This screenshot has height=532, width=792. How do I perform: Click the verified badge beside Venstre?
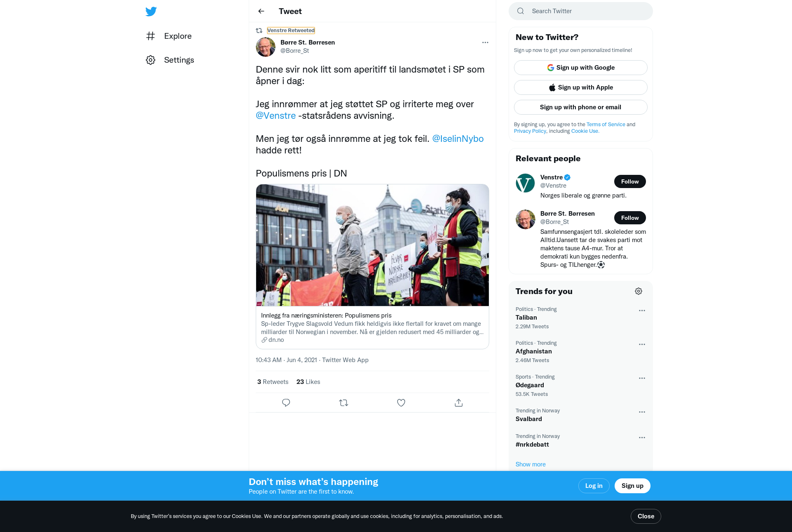click(568, 177)
